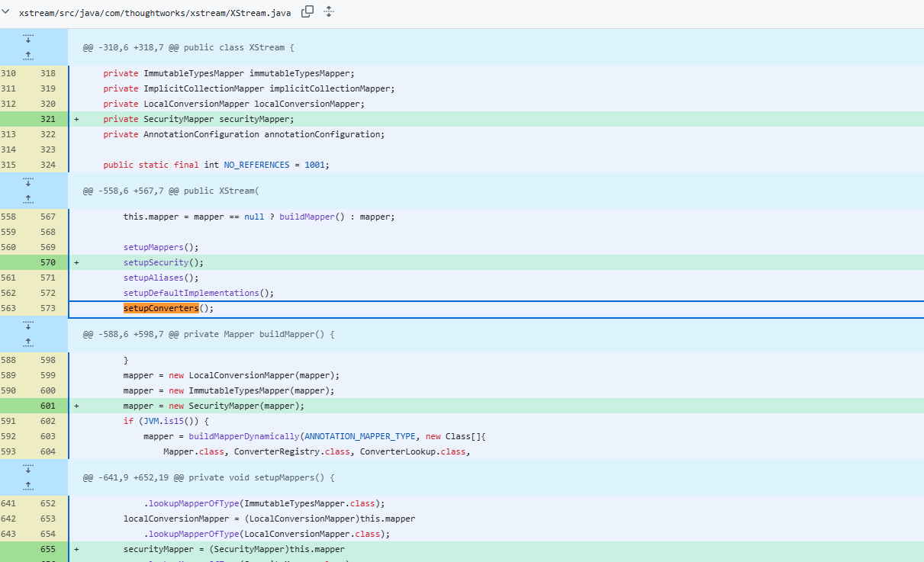
Task: Expand down arrow in the @@ -641,9 hunk
Action: point(28,468)
